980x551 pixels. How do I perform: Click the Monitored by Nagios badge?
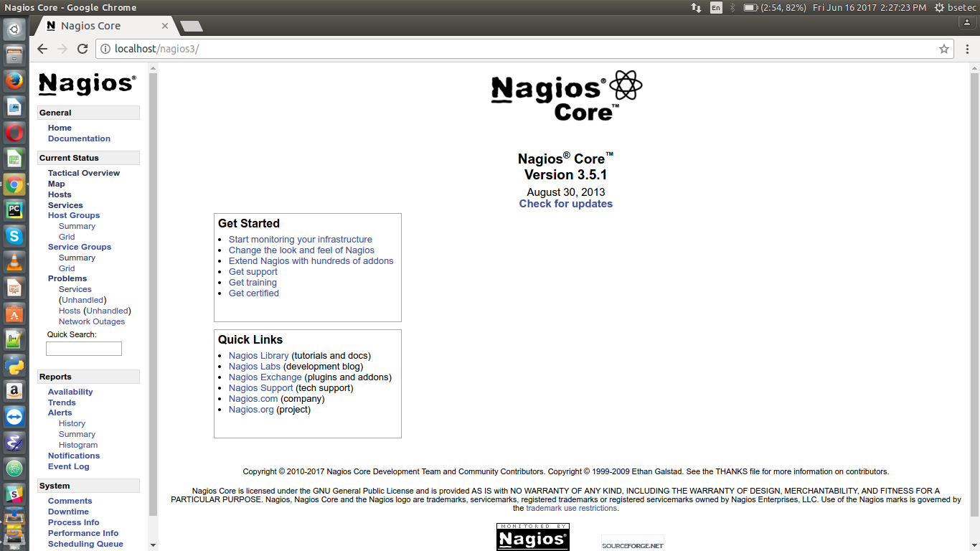point(532,537)
